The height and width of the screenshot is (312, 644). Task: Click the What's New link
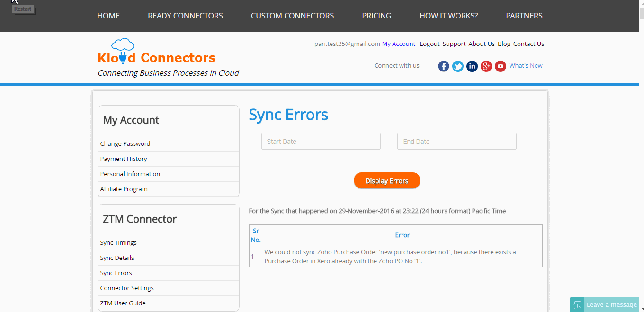(x=526, y=66)
